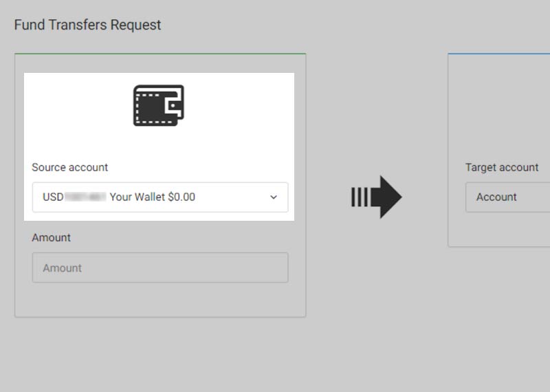550x392 pixels.
Task: Click the Fund Transfers Request heading
Action: (87, 25)
